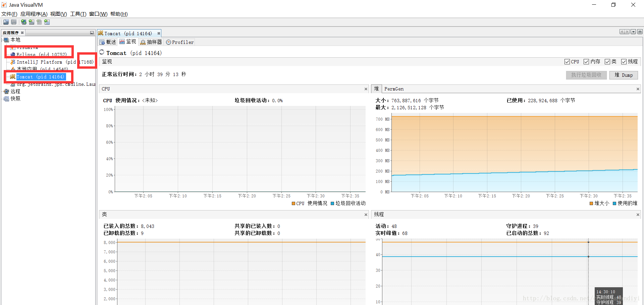The image size is (644, 305).
Task: Close the 线程 threads chart panel
Action: pos(638,215)
